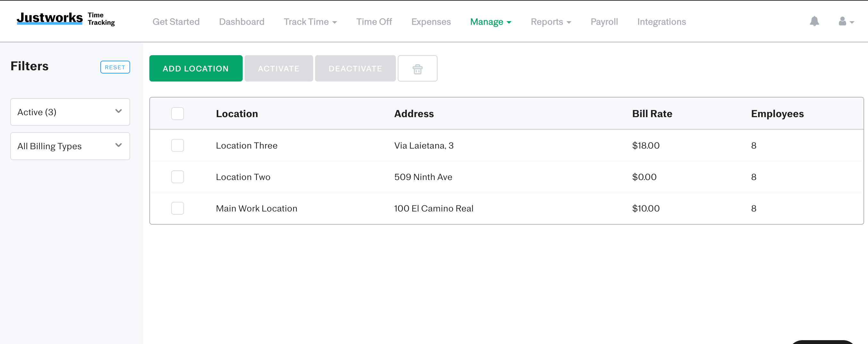The height and width of the screenshot is (344, 868).
Task: Click the trash delete icon
Action: pyautogui.click(x=417, y=68)
